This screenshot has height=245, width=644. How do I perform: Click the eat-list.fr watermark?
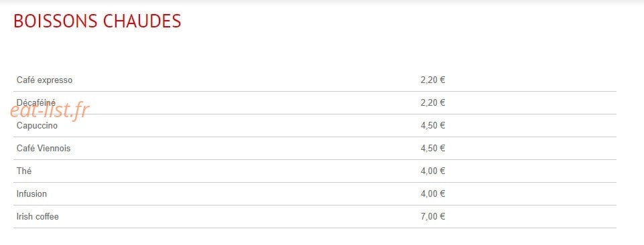click(50, 110)
